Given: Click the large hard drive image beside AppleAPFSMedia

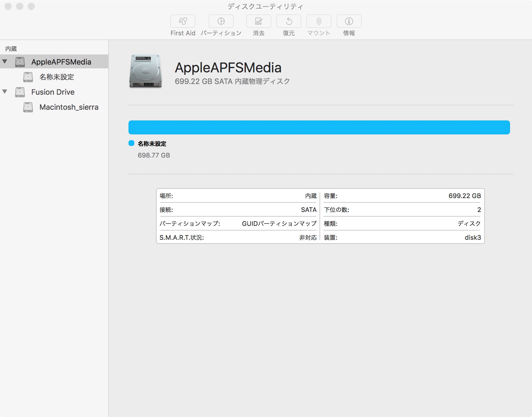Looking at the screenshot, I should coord(145,71).
